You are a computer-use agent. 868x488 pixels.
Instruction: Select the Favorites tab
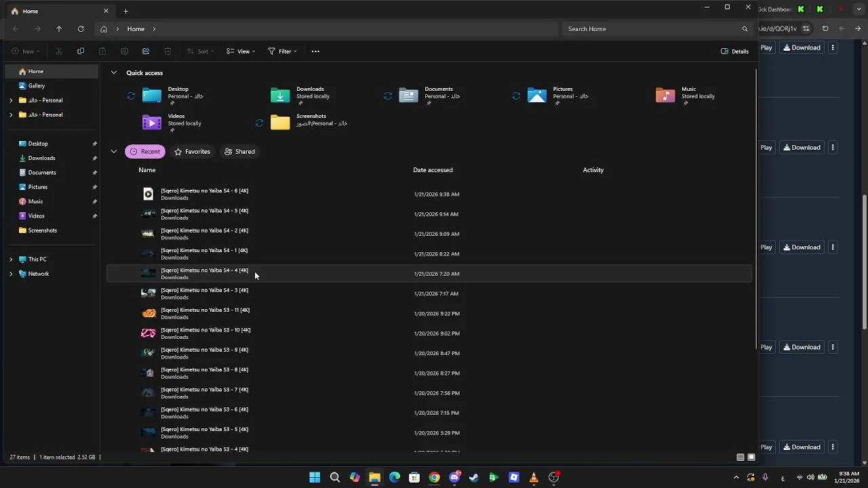point(192,152)
